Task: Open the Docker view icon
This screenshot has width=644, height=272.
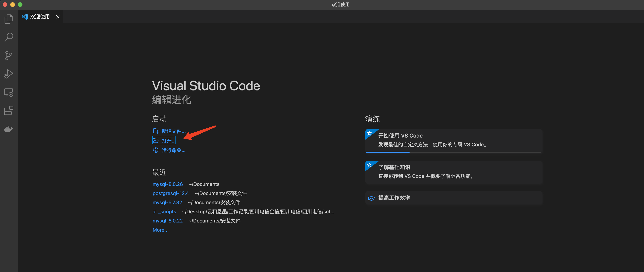Action: 9,129
